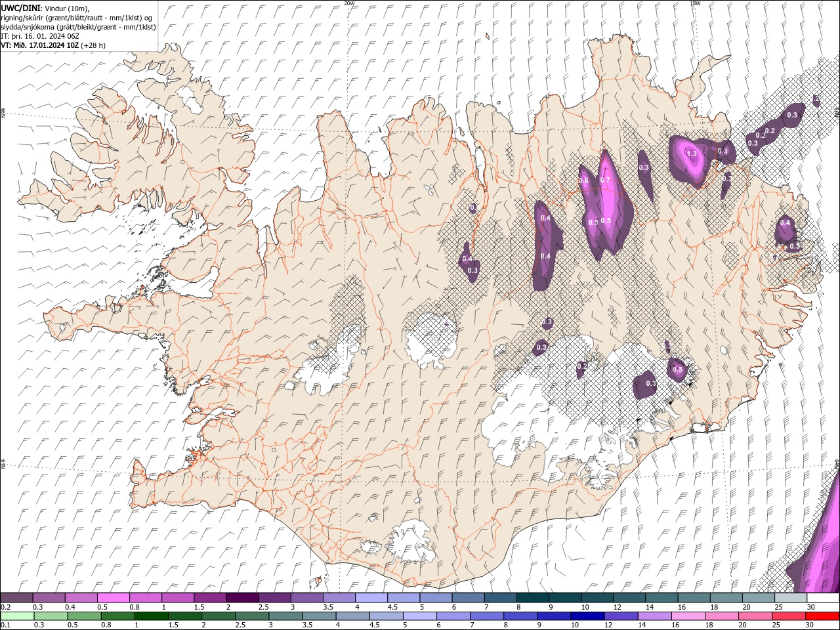This screenshot has height=630, width=840.
Task: Pick the deep blue 10–12 swatch, bottom scale
Action: 587,616
